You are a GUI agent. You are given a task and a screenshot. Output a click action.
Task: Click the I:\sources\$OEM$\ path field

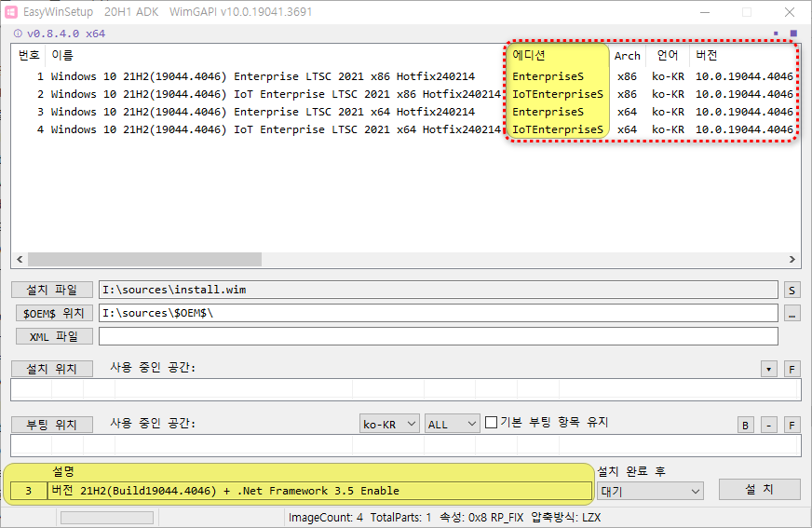point(438,313)
